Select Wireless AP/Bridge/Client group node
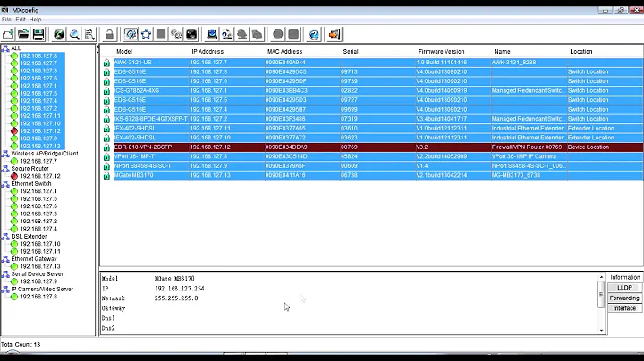The image size is (644, 361). 45,154
